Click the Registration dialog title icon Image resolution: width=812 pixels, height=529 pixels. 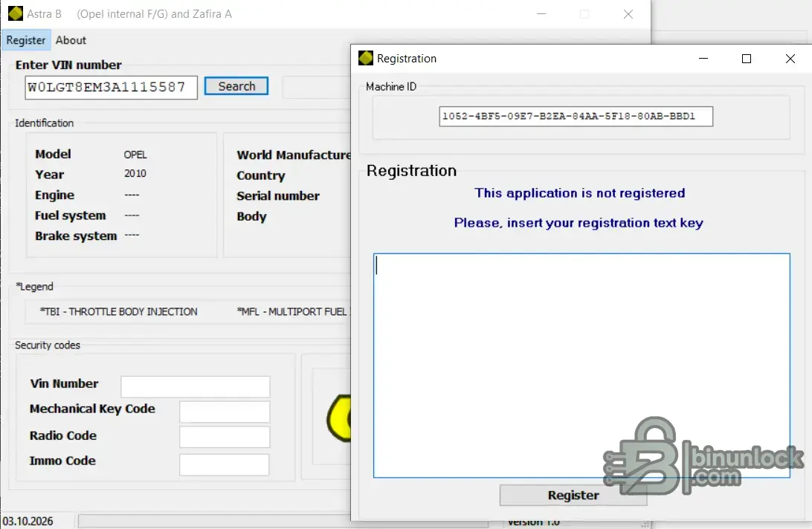(x=366, y=58)
